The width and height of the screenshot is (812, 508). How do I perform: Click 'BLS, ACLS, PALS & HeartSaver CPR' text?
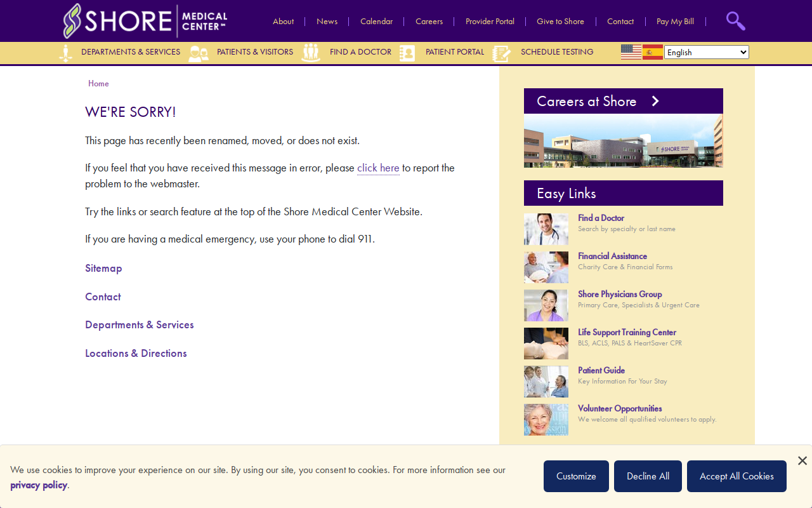[x=630, y=343]
